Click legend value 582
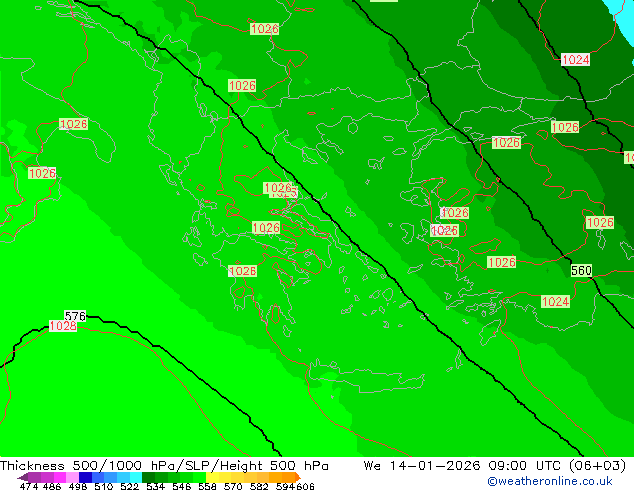 tap(259, 486)
